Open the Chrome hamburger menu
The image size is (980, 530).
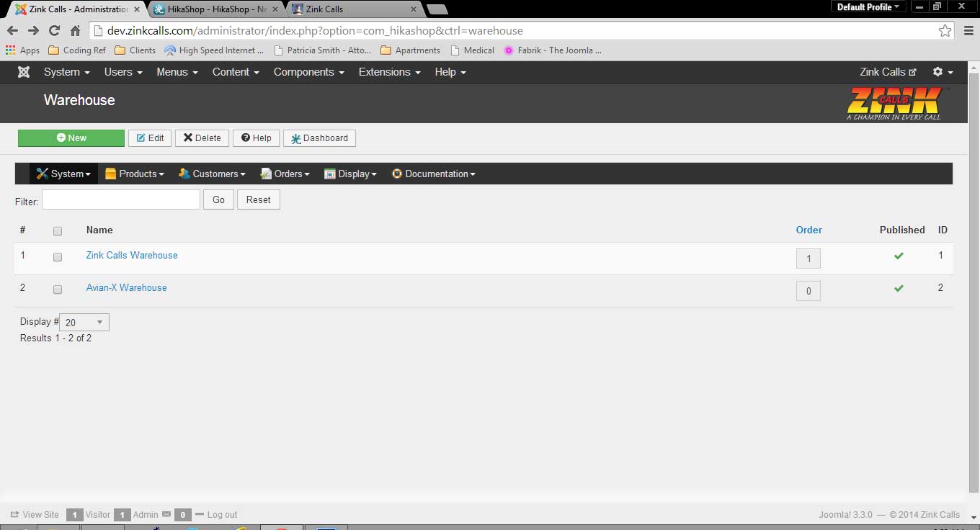(x=968, y=30)
